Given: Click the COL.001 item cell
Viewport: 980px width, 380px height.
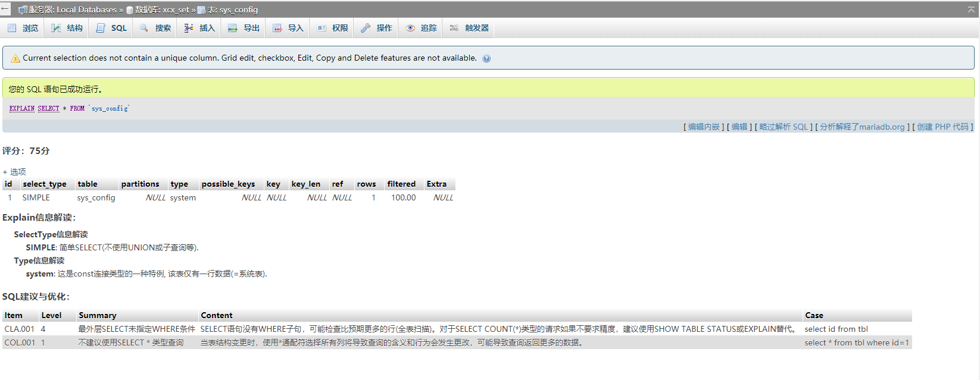Looking at the screenshot, I should [20, 343].
